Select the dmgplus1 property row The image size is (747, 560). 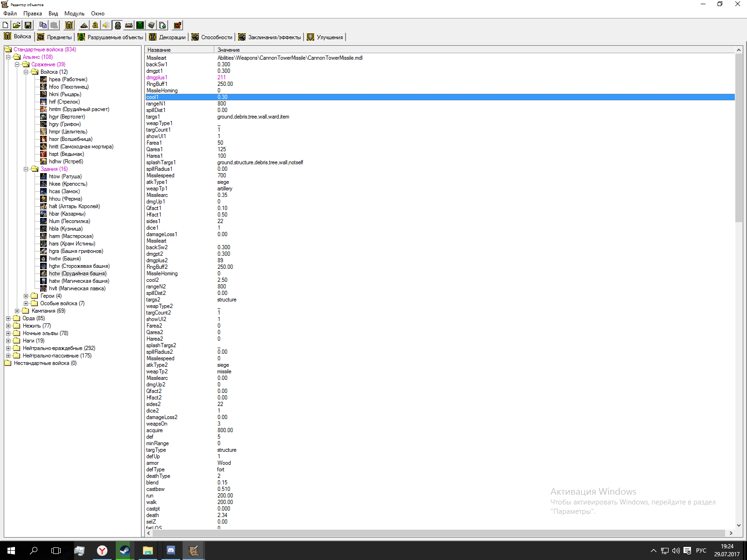click(440, 77)
